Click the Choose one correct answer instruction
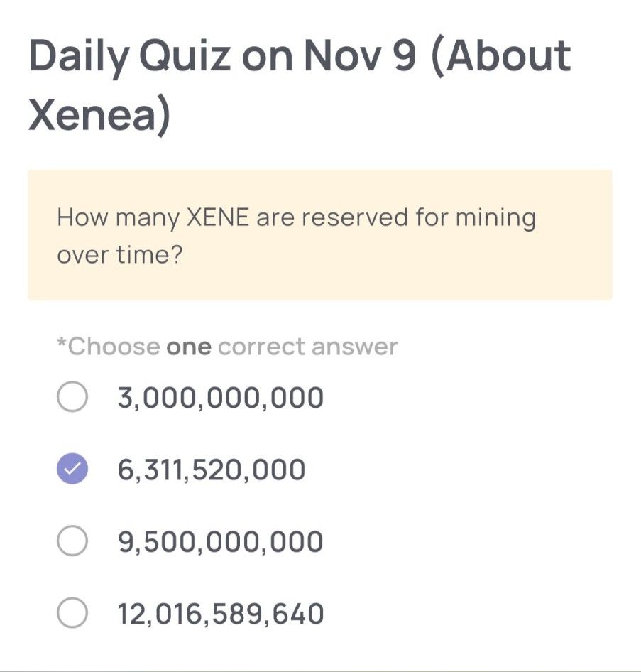Screen dimensions: 641x672 [x=227, y=346]
